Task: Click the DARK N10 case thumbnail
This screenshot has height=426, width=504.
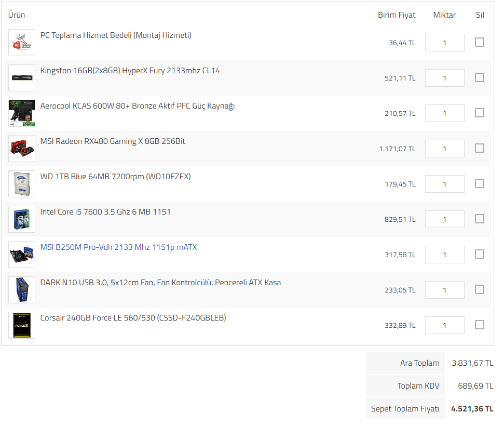Action: (22, 290)
